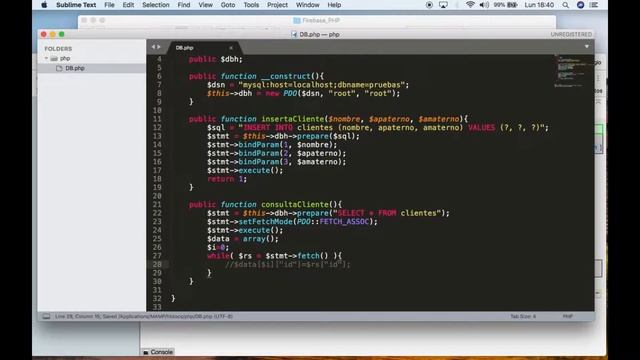Click the status bar line and column info
640x360 pixels.
tap(144, 316)
